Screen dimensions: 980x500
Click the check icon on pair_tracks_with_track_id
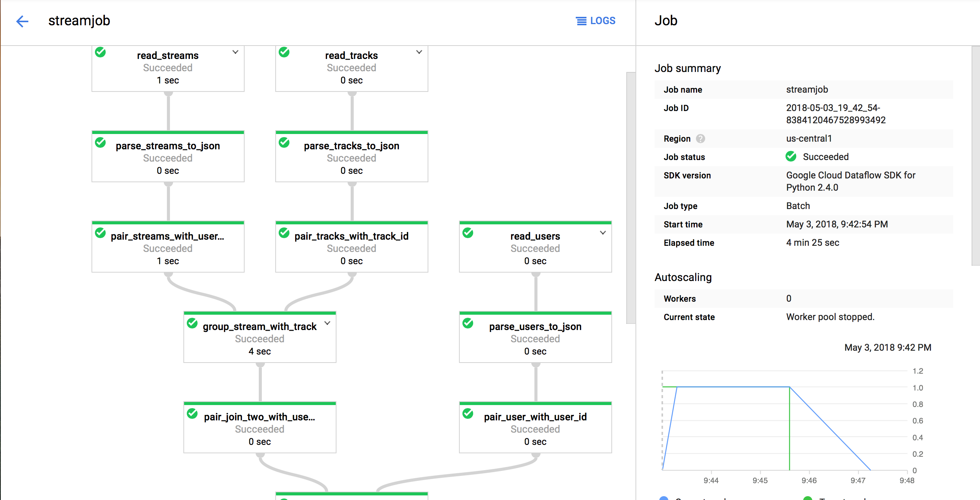tap(284, 233)
